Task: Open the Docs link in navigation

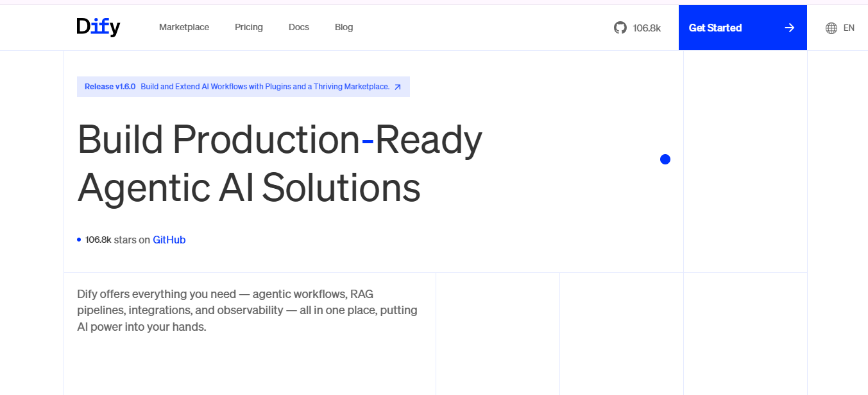Action: pyautogui.click(x=299, y=27)
